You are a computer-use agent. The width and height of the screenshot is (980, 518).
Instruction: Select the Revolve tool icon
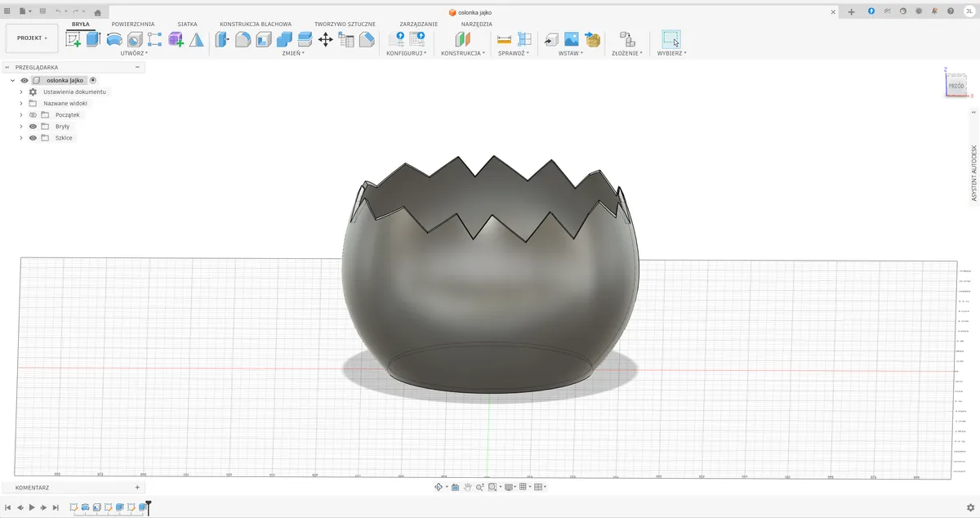click(114, 39)
